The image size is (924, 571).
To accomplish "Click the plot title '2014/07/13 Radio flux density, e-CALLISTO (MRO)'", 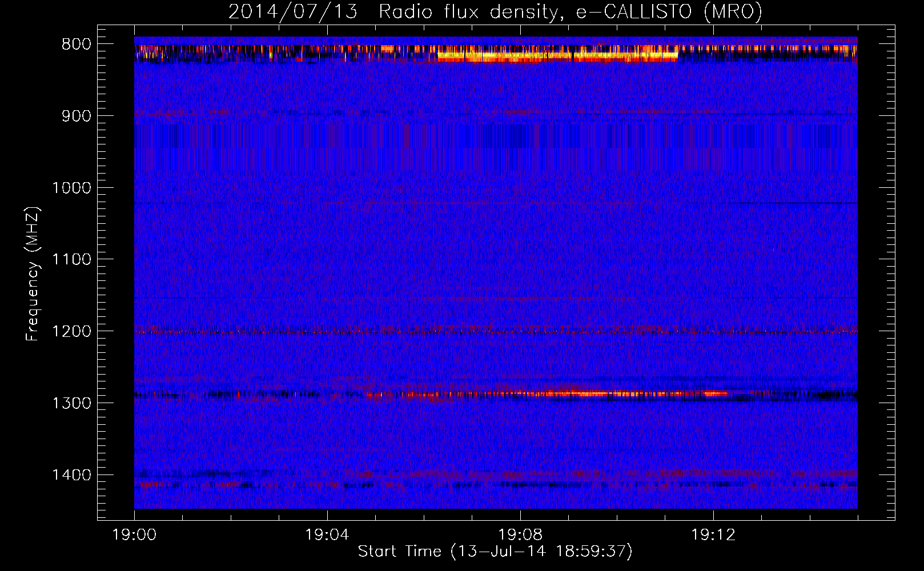I will pyautogui.click(x=495, y=11).
